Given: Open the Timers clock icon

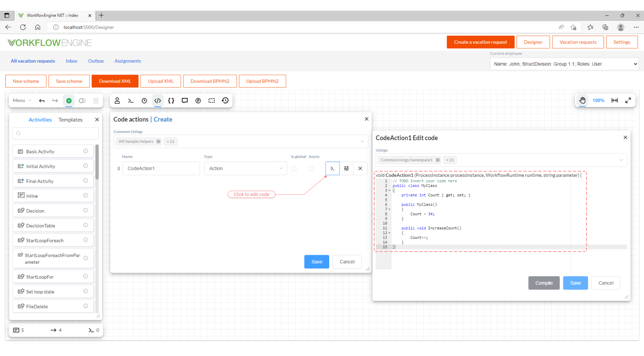Looking at the screenshot, I should pos(144,100).
